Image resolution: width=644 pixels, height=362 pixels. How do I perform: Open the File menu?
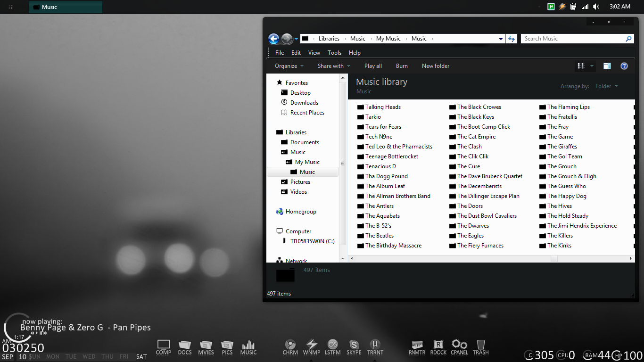(x=280, y=53)
